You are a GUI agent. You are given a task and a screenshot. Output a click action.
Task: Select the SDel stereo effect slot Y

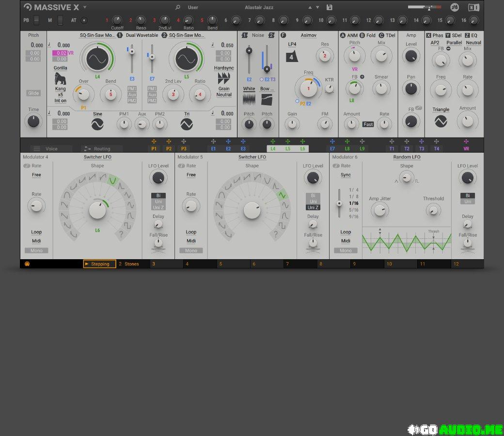(453, 35)
